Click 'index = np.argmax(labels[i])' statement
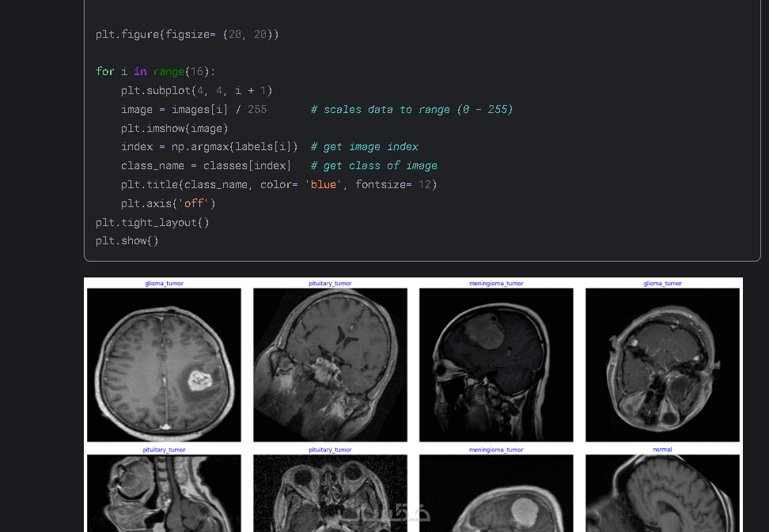The width and height of the screenshot is (769, 532). pyautogui.click(x=210, y=147)
